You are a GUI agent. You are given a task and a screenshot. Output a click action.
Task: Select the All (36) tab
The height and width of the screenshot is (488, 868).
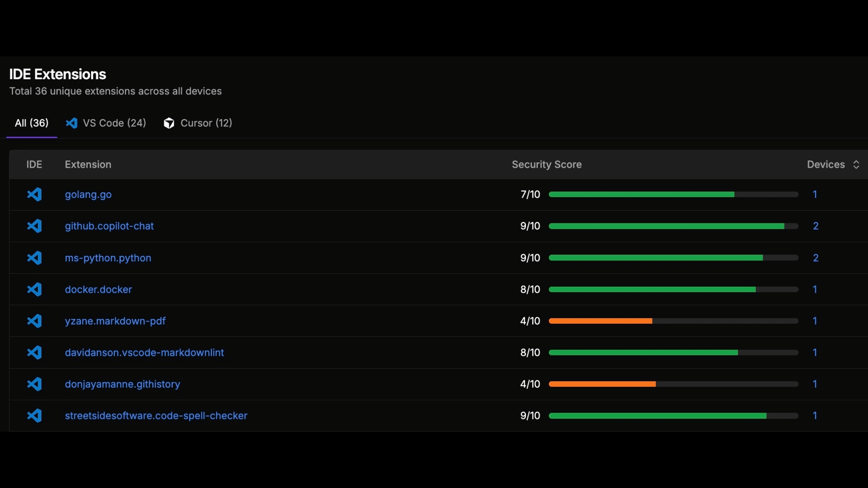point(32,123)
